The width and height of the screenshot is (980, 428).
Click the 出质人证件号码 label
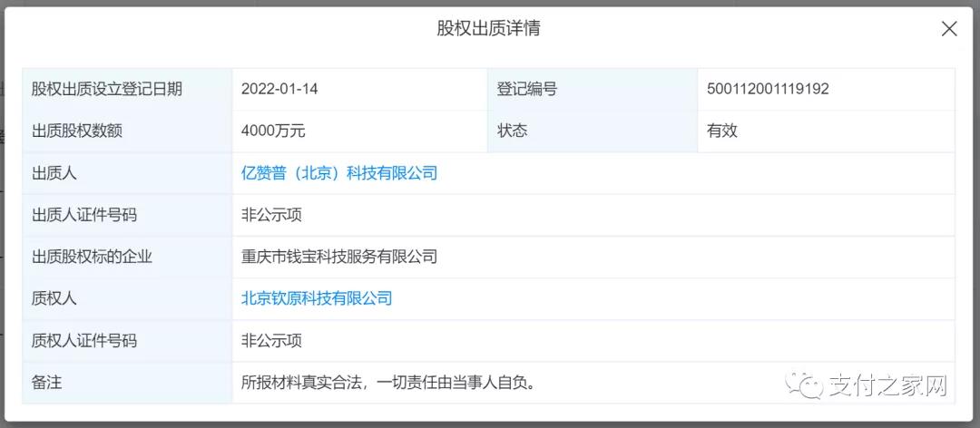pyautogui.click(x=84, y=215)
